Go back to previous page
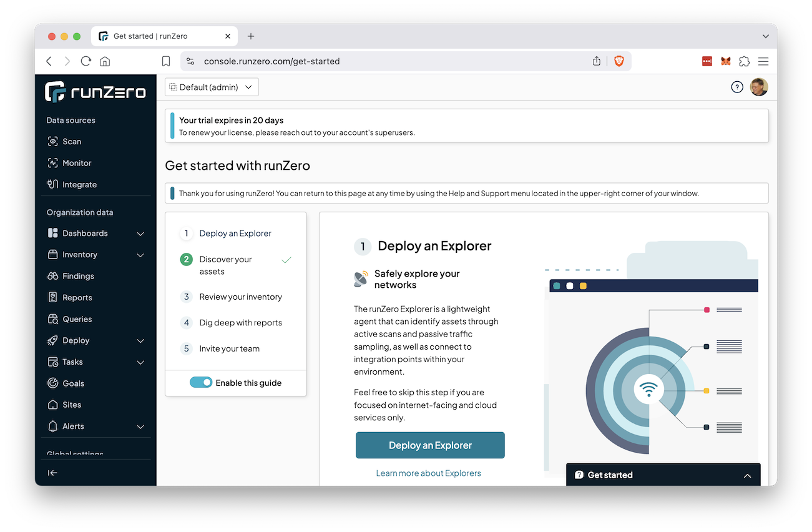 click(49, 61)
